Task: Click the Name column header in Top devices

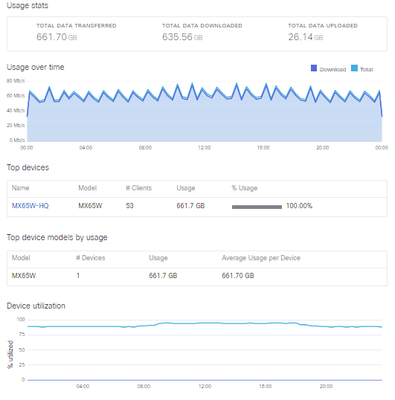Action: pyautogui.click(x=20, y=188)
